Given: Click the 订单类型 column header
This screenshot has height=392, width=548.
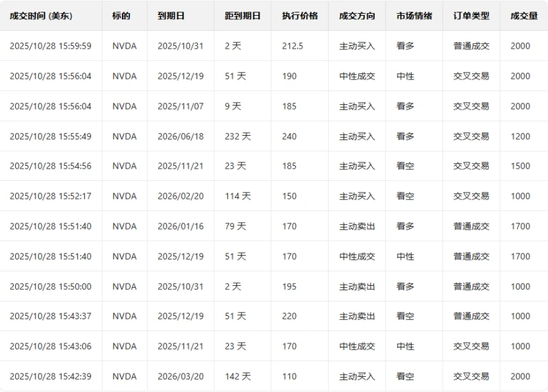Looking at the screenshot, I should coord(471,16).
